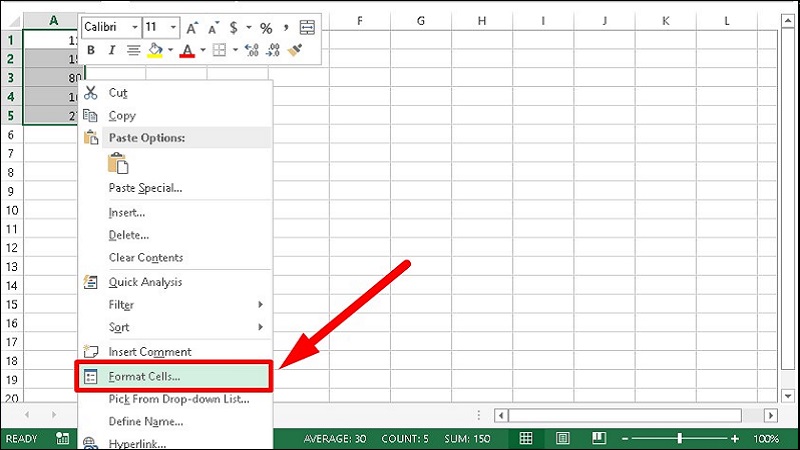800x450 pixels.
Task: Open the Borders dropdown arrow
Action: 235,50
